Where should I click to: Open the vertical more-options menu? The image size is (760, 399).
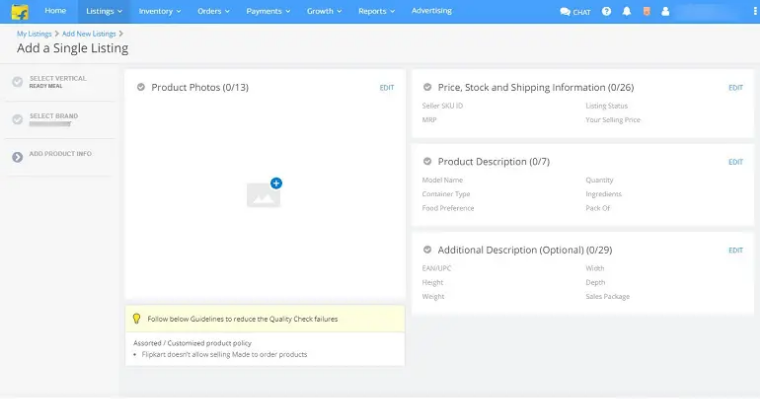[x=755, y=11]
